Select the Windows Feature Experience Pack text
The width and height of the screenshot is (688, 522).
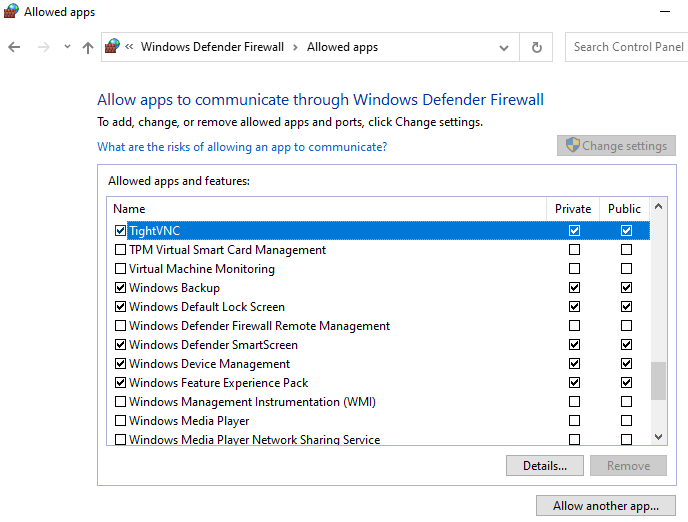click(219, 383)
